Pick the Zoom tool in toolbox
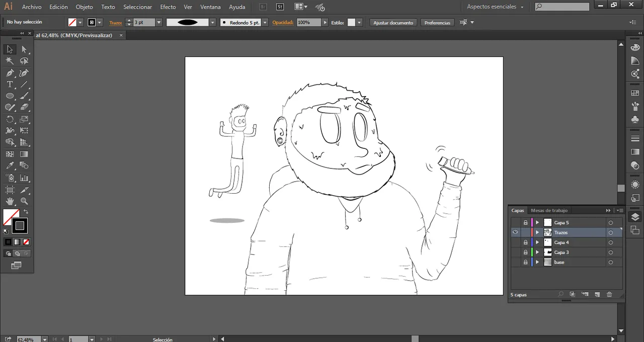644x342 pixels. (24, 201)
